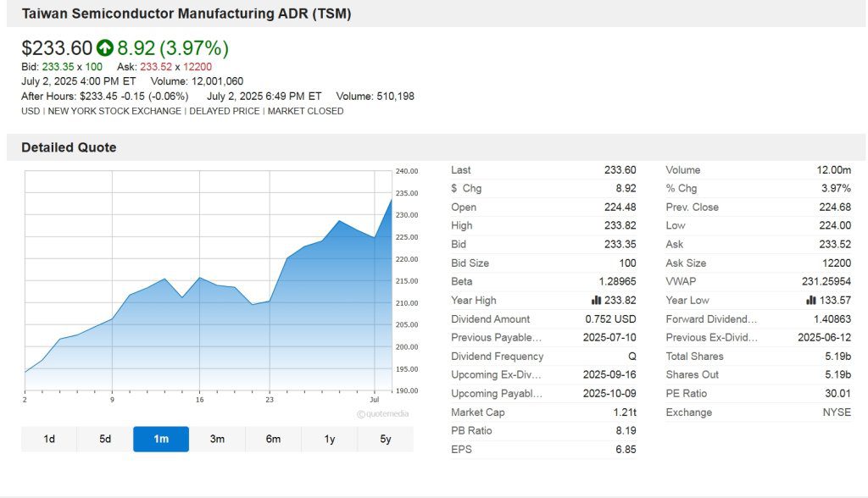Open the 5y chart view
The height and width of the screenshot is (498, 868).
(x=385, y=439)
